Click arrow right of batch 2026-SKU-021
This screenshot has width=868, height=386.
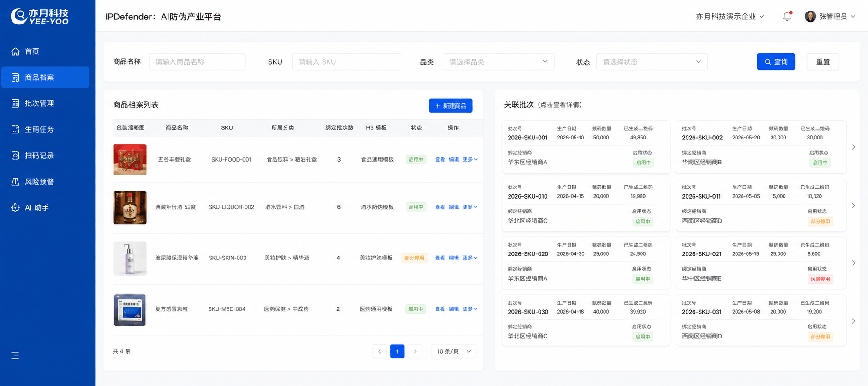[853, 263]
